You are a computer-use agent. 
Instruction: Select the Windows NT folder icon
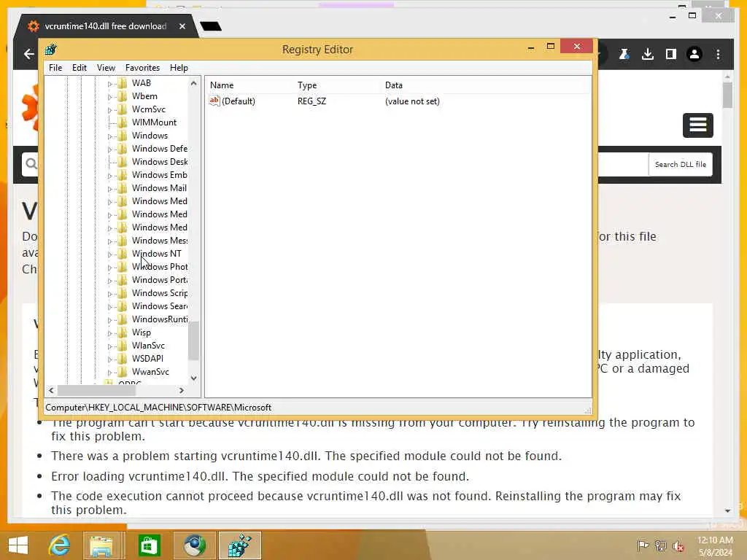123,254
